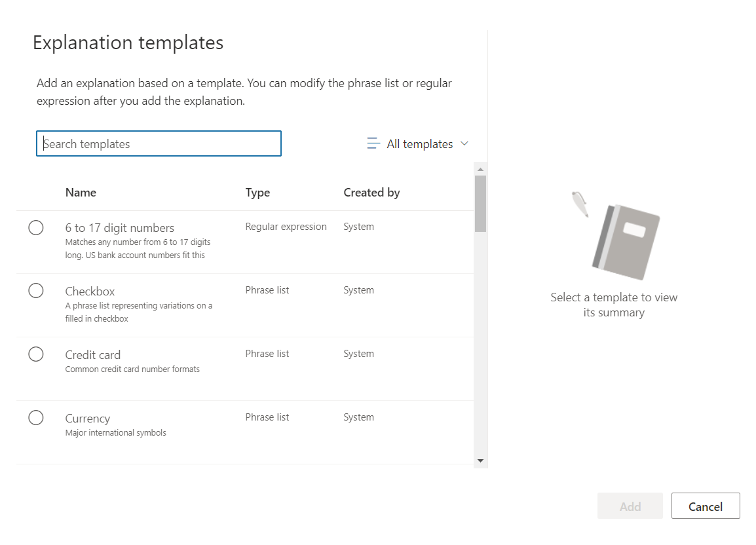
Task: Click the notebook illustration in summary pane
Action: pyautogui.click(x=626, y=242)
